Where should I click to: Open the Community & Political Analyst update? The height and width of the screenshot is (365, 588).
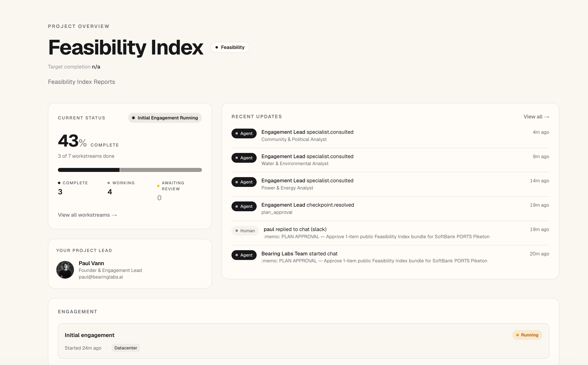390,136
